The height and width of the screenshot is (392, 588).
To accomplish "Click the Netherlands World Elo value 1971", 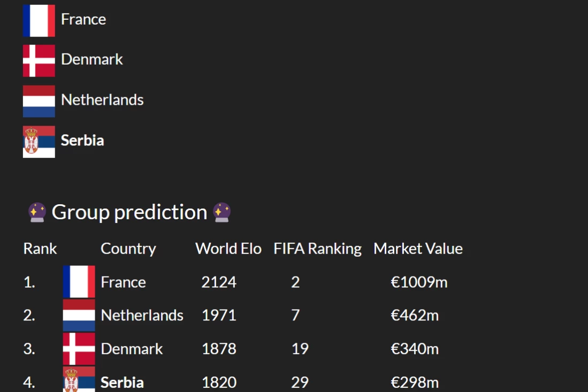I will [219, 316].
